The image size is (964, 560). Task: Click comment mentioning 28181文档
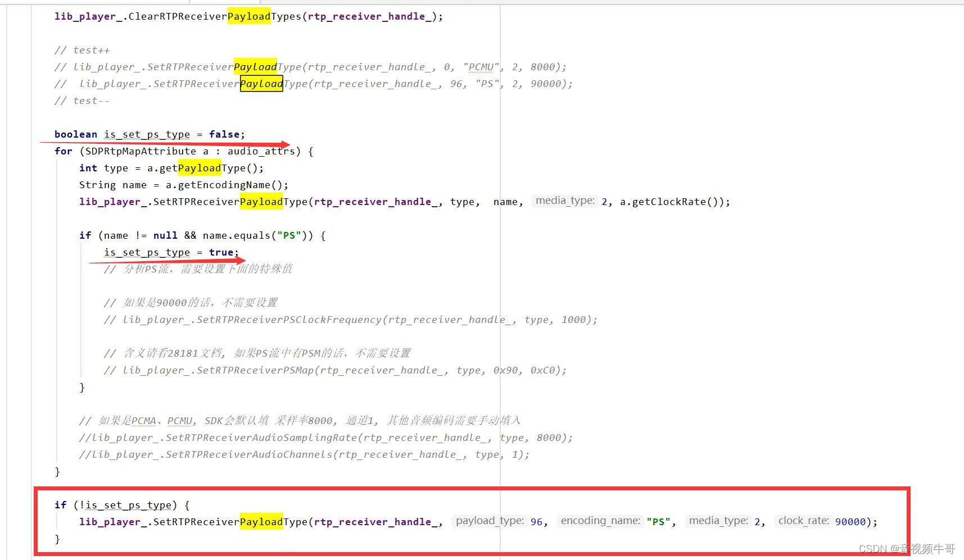(x=257, y=353)
